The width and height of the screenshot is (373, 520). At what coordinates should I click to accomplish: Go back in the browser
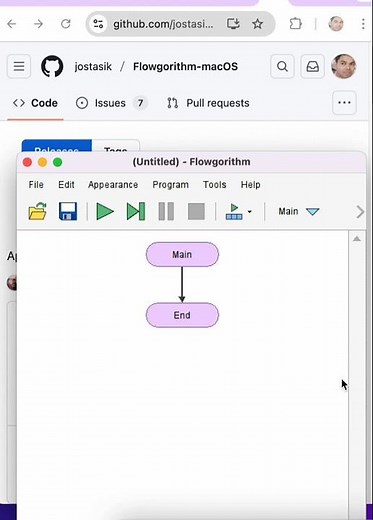tap(12, 24)
